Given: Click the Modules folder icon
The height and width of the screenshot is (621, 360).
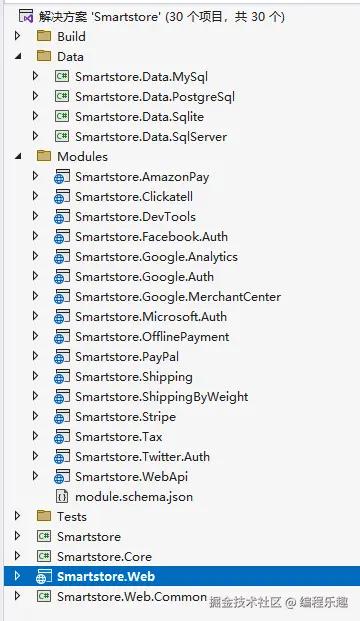Looking at the screenshot, I should pyautogui.click(x=44, y=156).
